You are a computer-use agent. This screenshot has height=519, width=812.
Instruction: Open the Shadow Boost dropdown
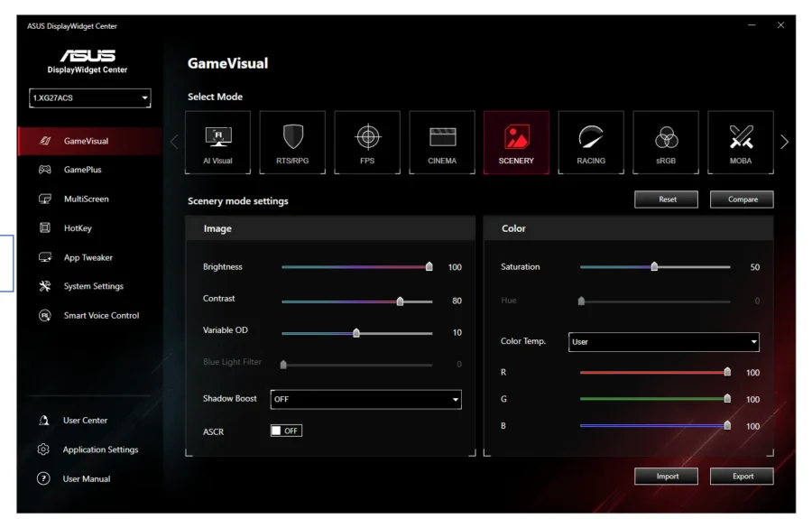coord(365,399)
